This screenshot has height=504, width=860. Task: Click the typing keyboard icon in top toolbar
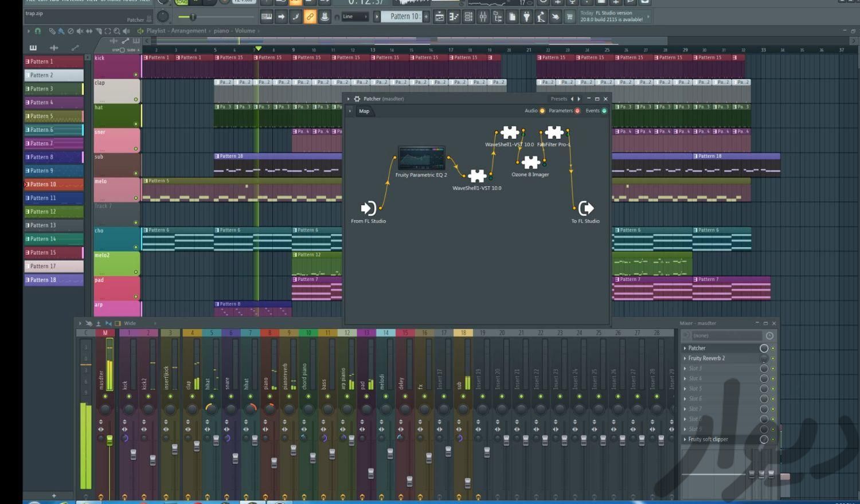(x=266, y=17)
